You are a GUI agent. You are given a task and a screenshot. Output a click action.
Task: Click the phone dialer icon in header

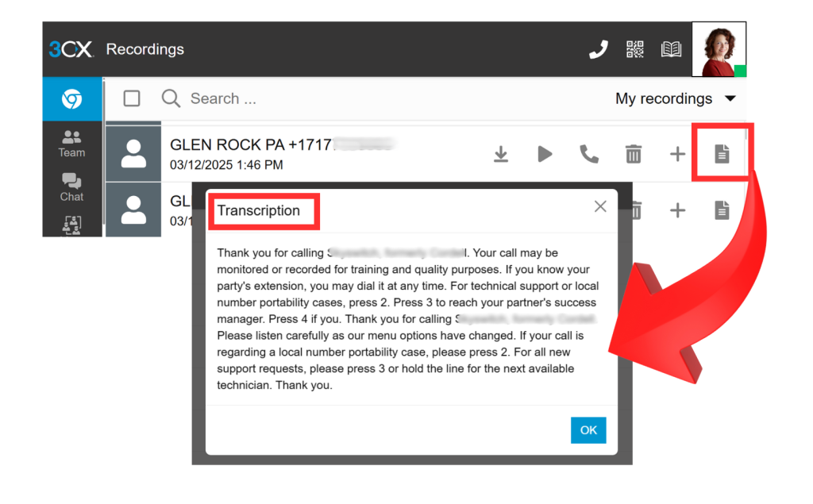(x=598, y=49)
